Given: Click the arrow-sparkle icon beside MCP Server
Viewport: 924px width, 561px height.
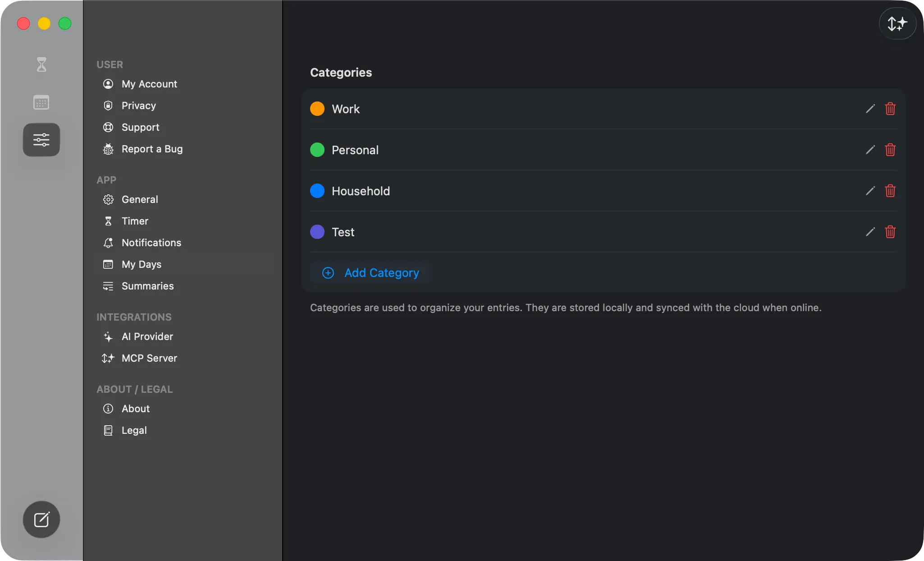Looking at the screenshot, I should click(x=108, y=358).
